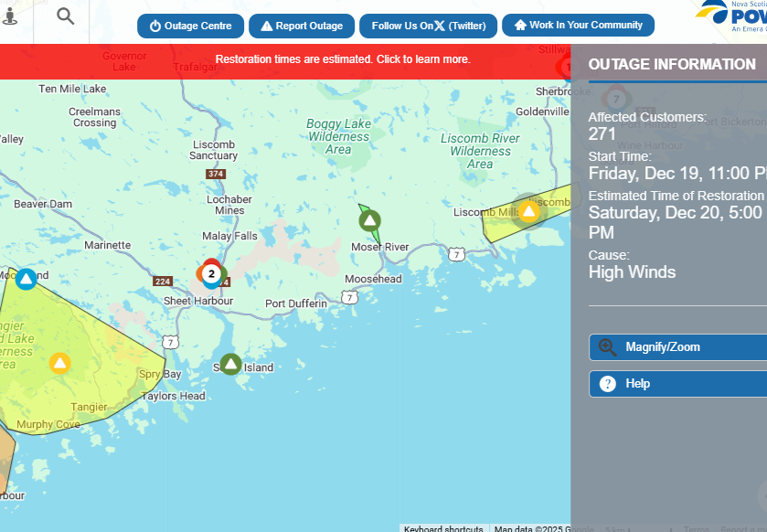The image size is (767, 532).
Task: Click the green outage marker near Moser River
Action: coord(369,220)
